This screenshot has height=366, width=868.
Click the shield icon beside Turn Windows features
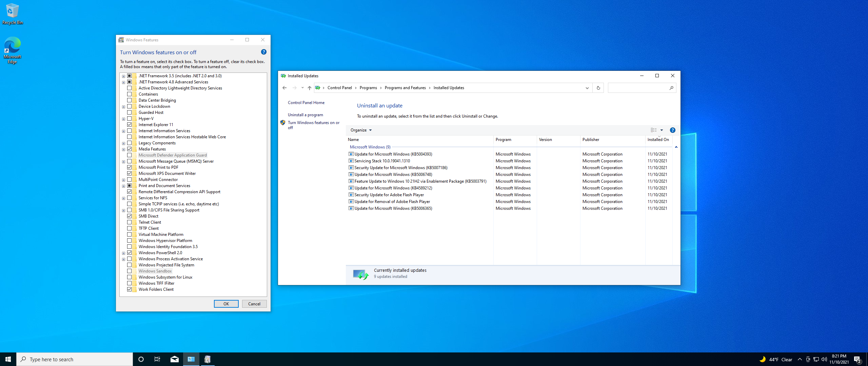point(283,123)
